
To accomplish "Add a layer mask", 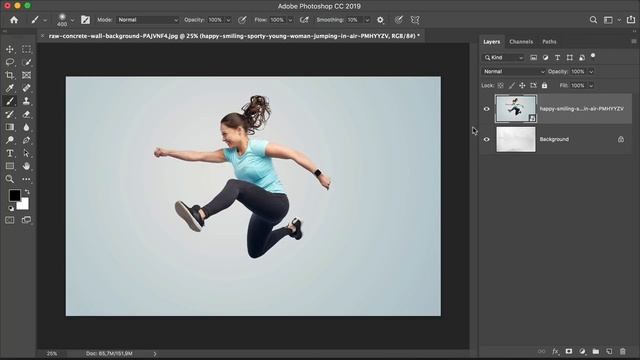I will point(569,351).
